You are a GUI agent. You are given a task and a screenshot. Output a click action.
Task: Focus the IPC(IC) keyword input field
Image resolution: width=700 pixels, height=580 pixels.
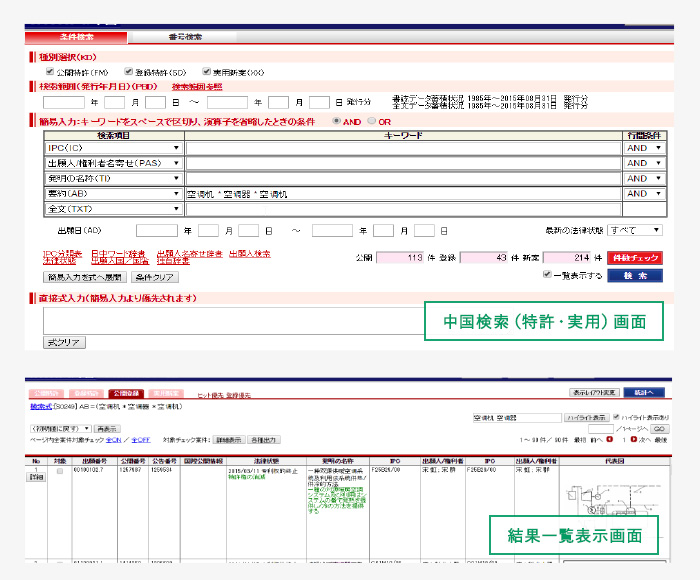click(403, 148)
